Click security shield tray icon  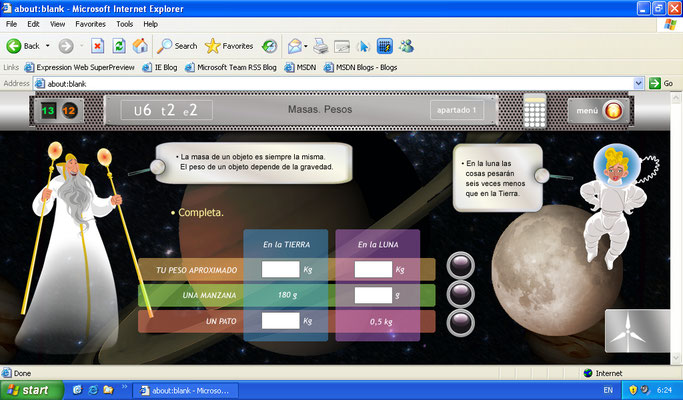pos(633,390)
